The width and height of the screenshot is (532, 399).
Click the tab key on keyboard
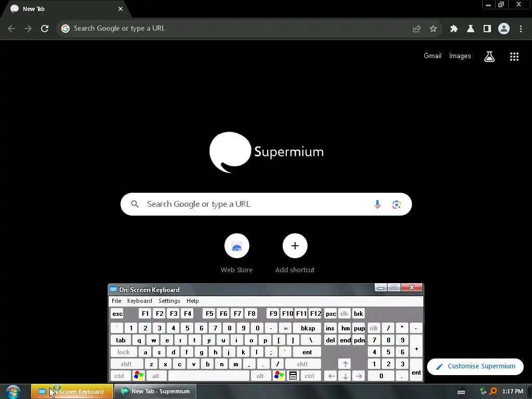[x=121, y=340]
